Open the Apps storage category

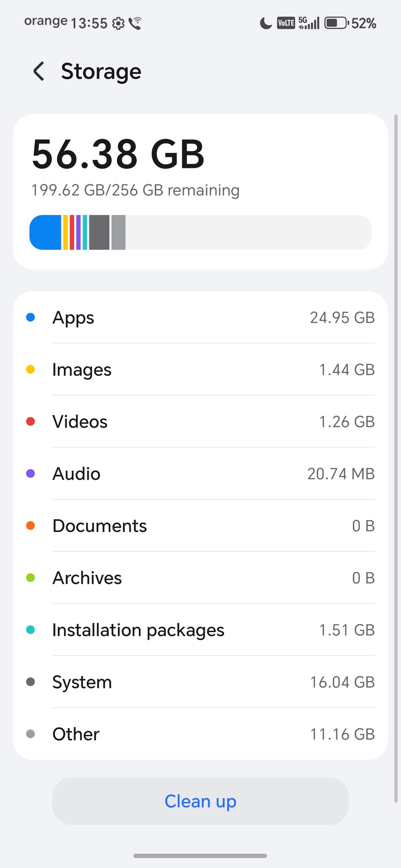click(x=200, y=318)
